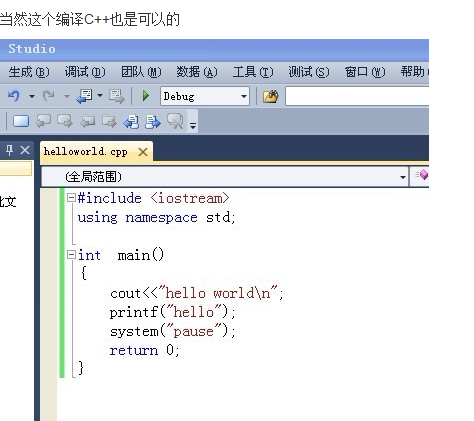Close the left side panel
Screen dimensions: 474x421
(25, 150)
